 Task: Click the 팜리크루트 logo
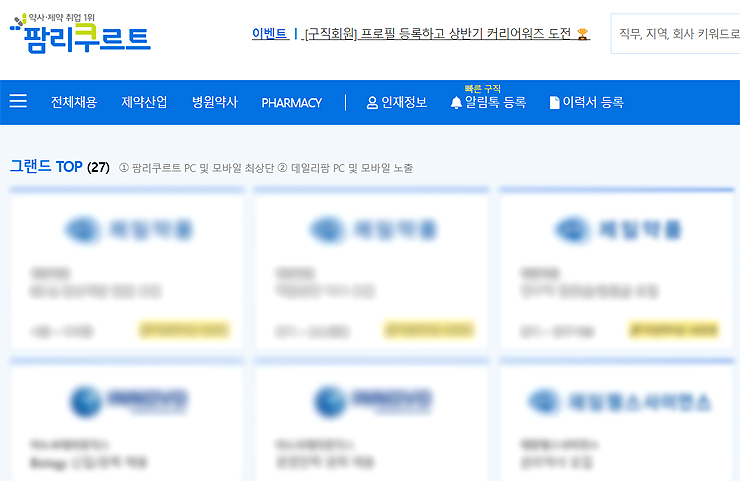80,33
